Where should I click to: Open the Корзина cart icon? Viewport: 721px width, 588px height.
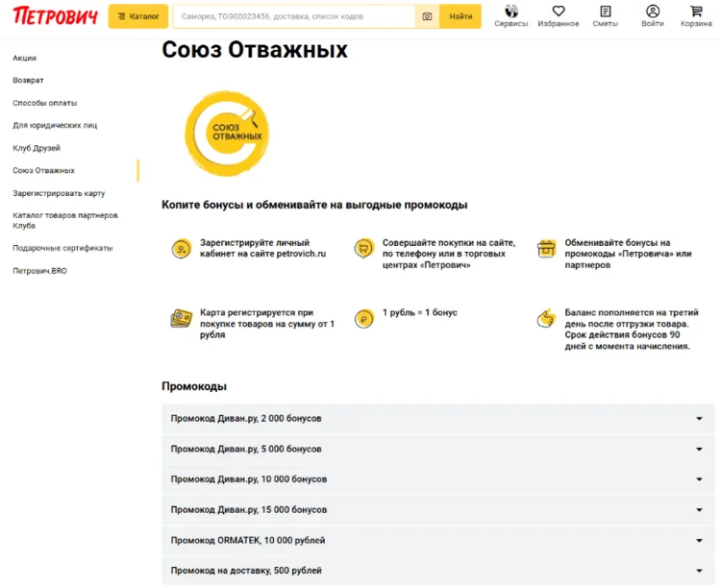696,16
